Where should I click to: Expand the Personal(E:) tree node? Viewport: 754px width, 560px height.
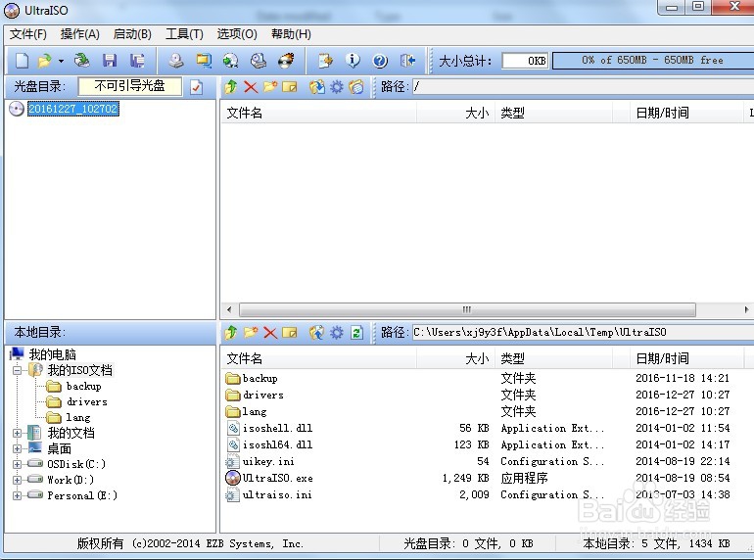18,495
